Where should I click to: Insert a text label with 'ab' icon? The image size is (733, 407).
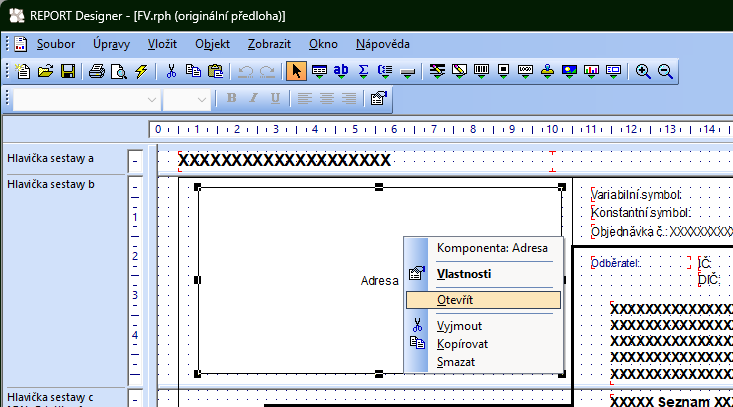(x=341, y=71)
